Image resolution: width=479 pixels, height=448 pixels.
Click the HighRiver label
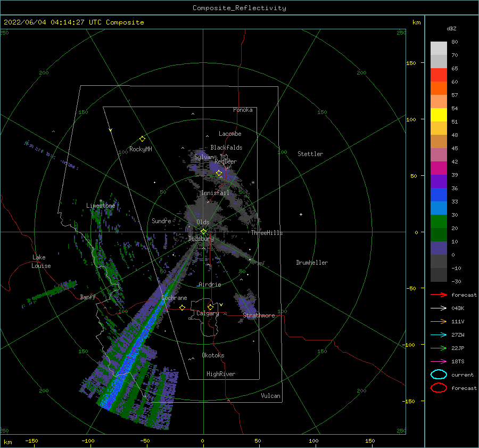click(221, 374)
